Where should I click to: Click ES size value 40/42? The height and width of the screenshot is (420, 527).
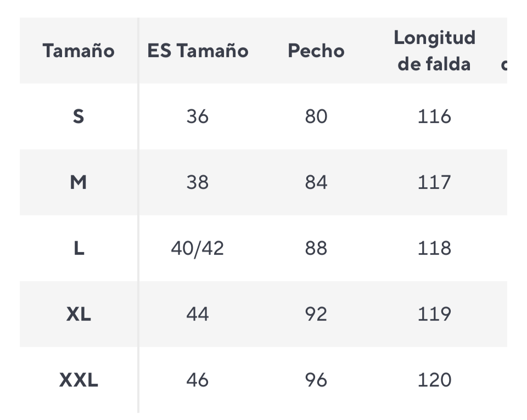tap(198, 248)
